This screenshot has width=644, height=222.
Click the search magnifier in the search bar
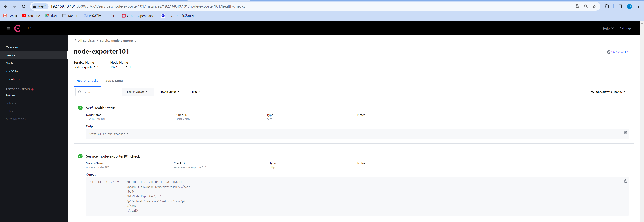pyautogui.click(x=80, y=92)
